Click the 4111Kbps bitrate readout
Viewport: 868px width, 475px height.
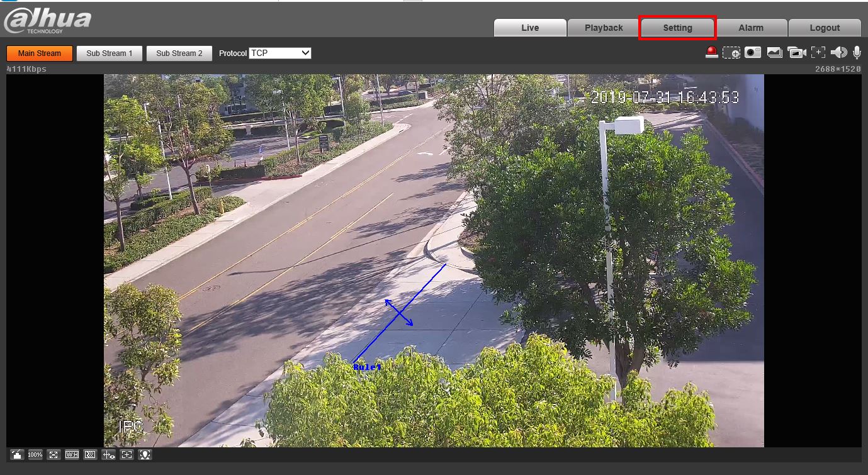point(26,69)
